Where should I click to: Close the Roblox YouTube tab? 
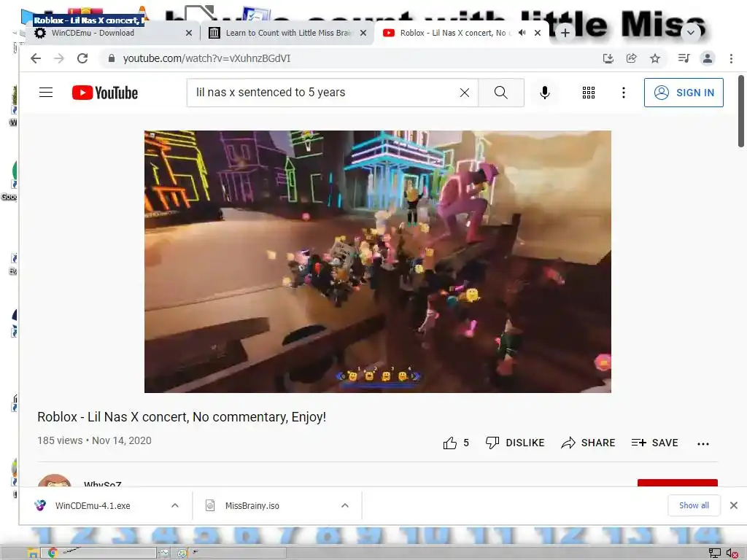pyautogui.click(x=538, y=33)
